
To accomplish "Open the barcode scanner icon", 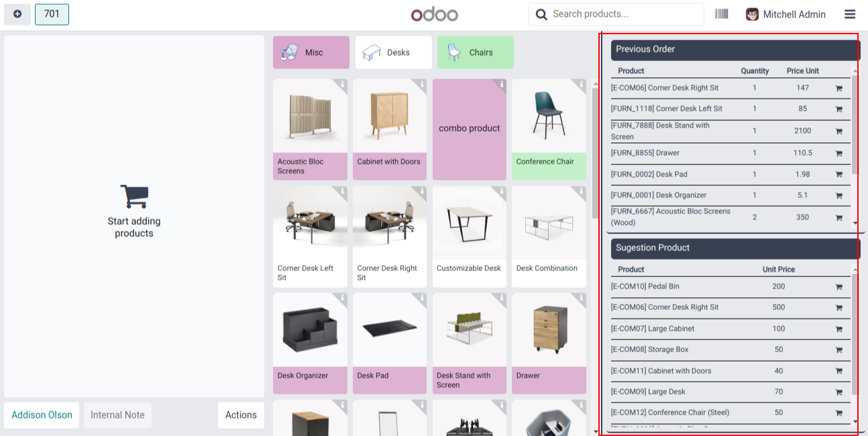I will [x=722, y=14].
